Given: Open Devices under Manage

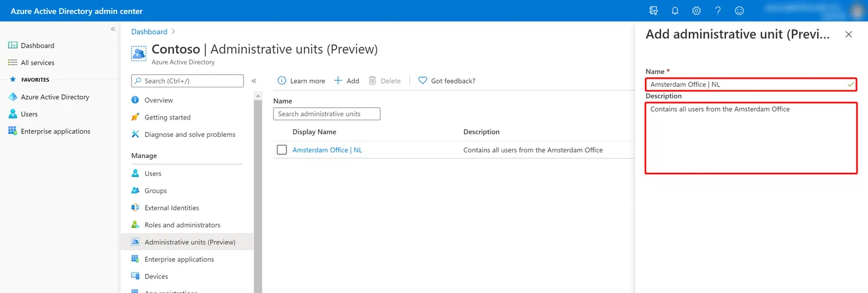Looking at the screenshot, I should [156, 276].
